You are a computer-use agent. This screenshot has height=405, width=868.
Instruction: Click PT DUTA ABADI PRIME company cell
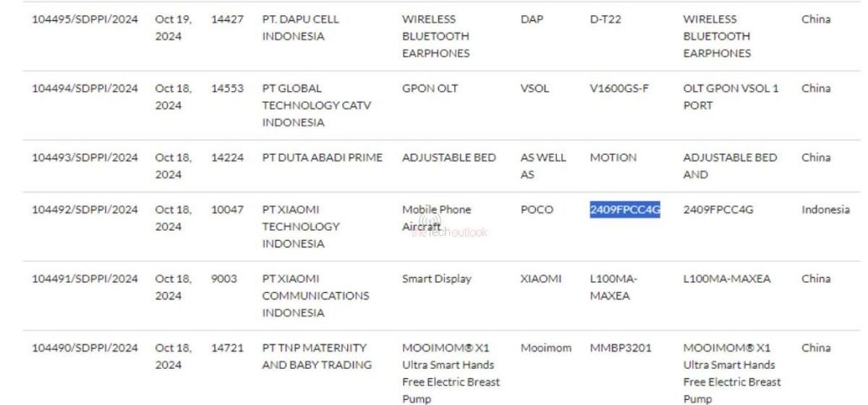coord(322,157)
